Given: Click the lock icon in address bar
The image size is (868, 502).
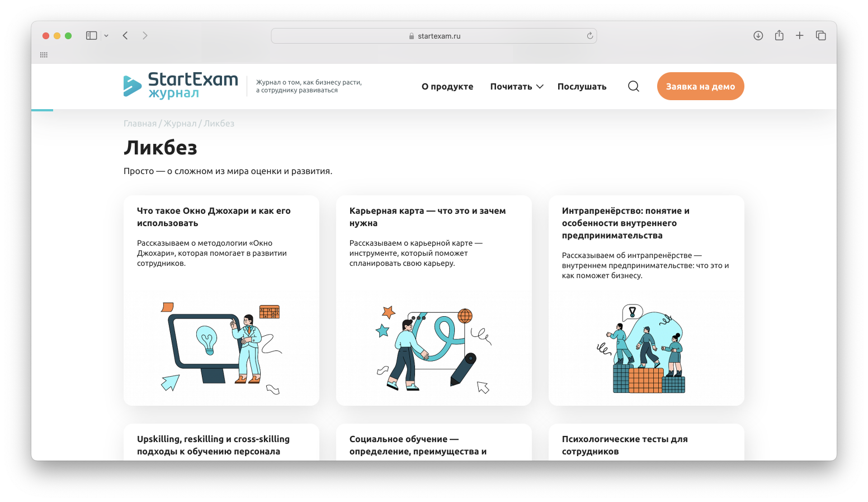Looking at the screenshot, I should [x=412, y=36].
